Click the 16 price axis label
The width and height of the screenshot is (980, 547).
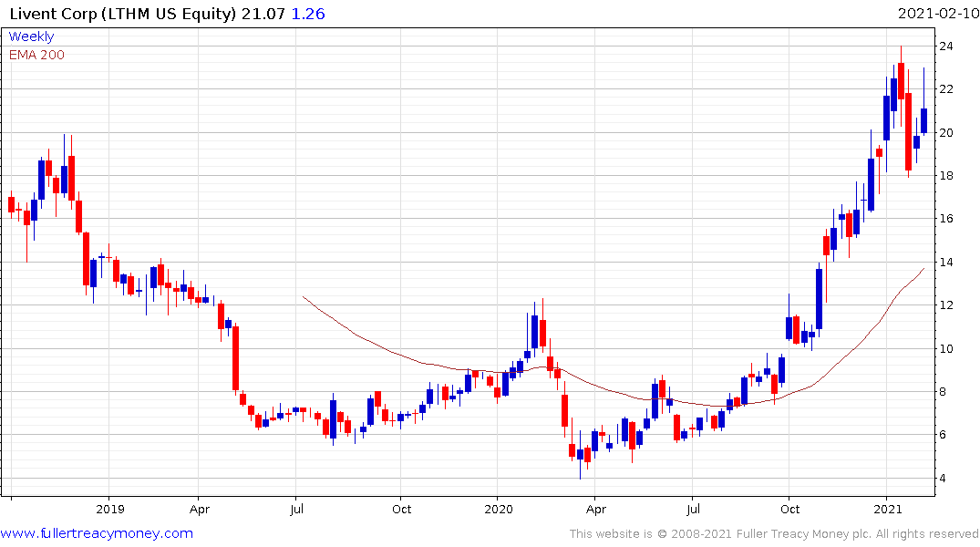945,219
